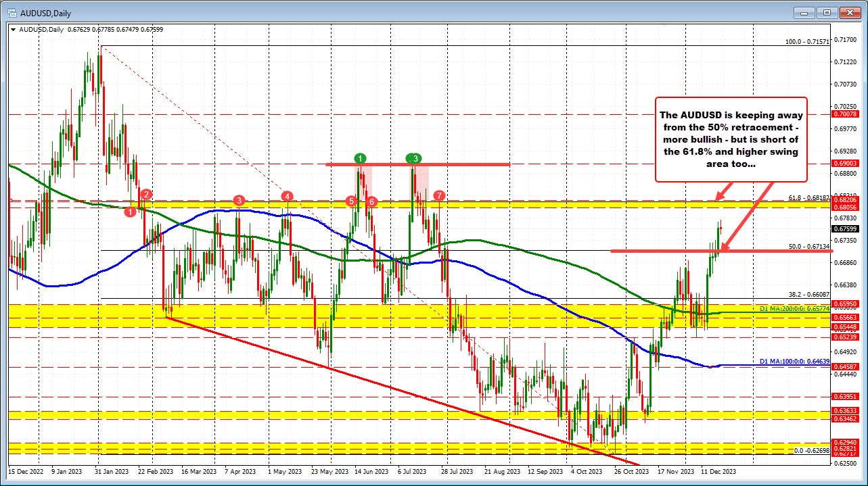
Task: Click the green circled 1 above the June peak
Action: point(359,160)
